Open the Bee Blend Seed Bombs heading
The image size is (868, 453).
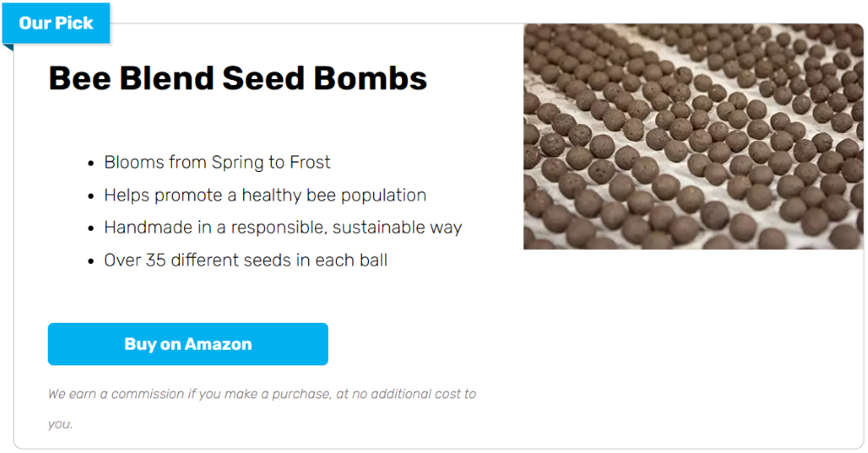(238, 77)
